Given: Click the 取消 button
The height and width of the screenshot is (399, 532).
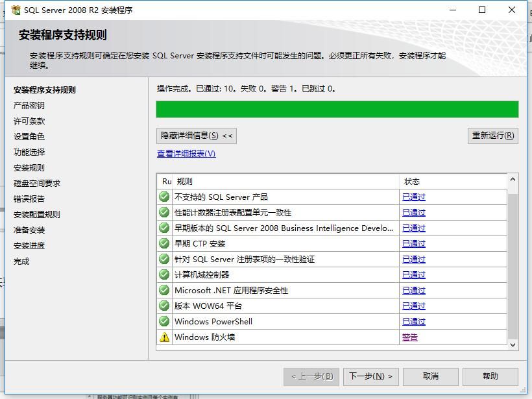Looking at the screenshot, I should [431, 376].
